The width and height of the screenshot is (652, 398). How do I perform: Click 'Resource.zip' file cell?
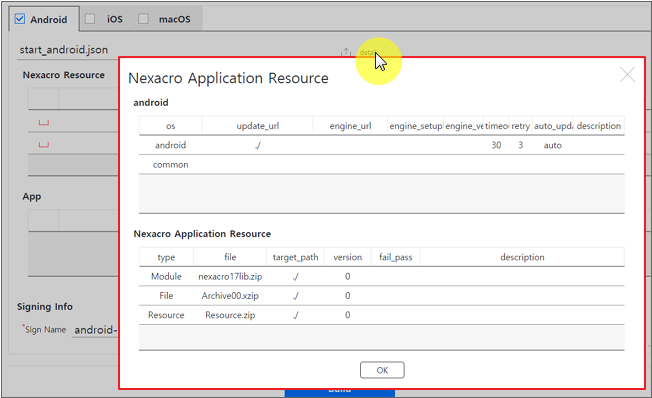point(230,315)
